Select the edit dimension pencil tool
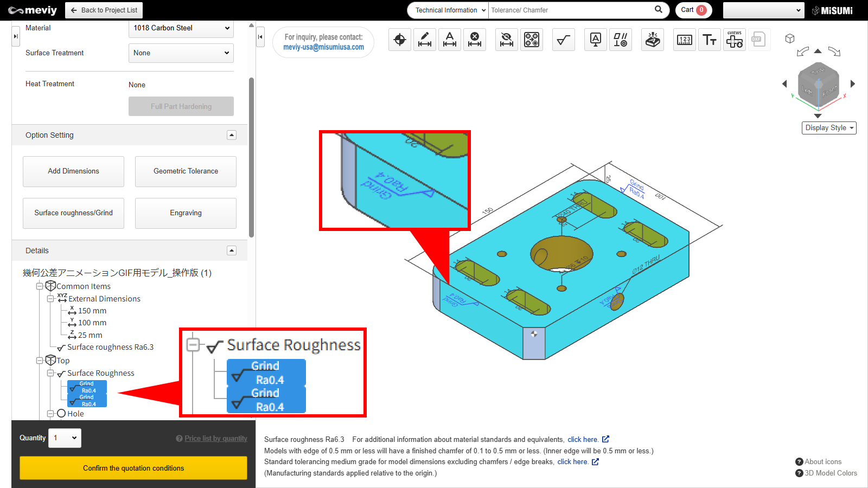This screenshot has height=488, width=868. pos(425,40)
